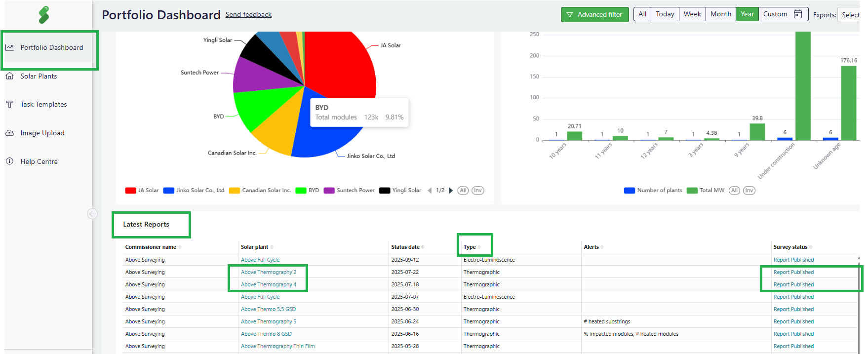This screenshot has width=868, height=354.
Task: Click the Image Upload cloud icon
Action: (x=9, y=133)
